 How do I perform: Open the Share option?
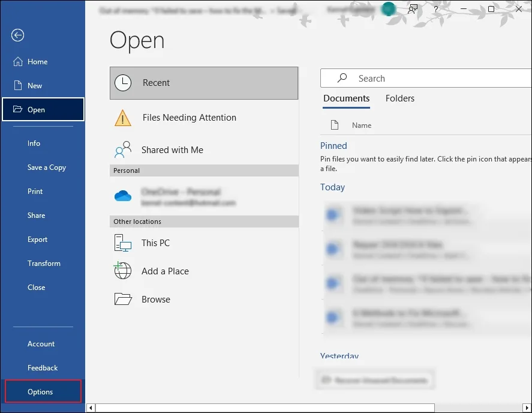point(43,216)
